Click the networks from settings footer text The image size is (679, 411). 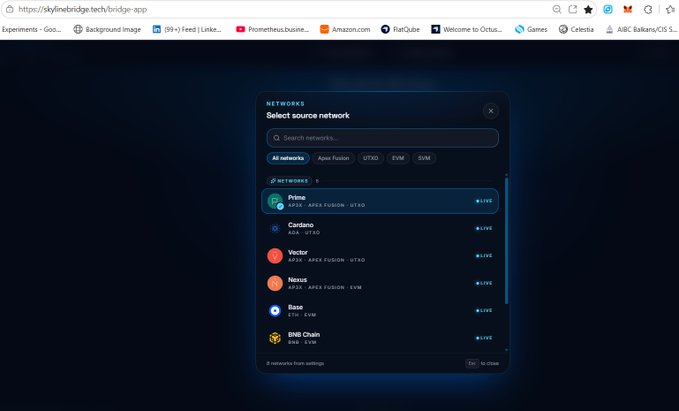(295, 363)
